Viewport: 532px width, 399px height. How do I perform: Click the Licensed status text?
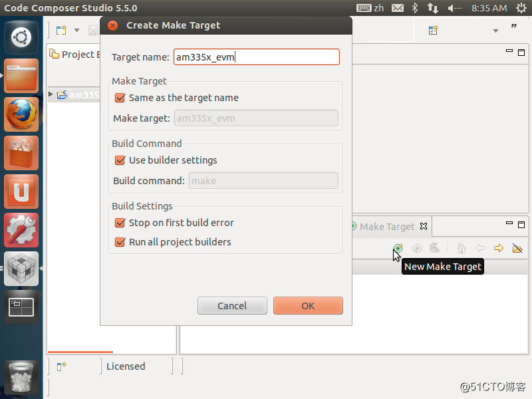click(x=126, y=366)
